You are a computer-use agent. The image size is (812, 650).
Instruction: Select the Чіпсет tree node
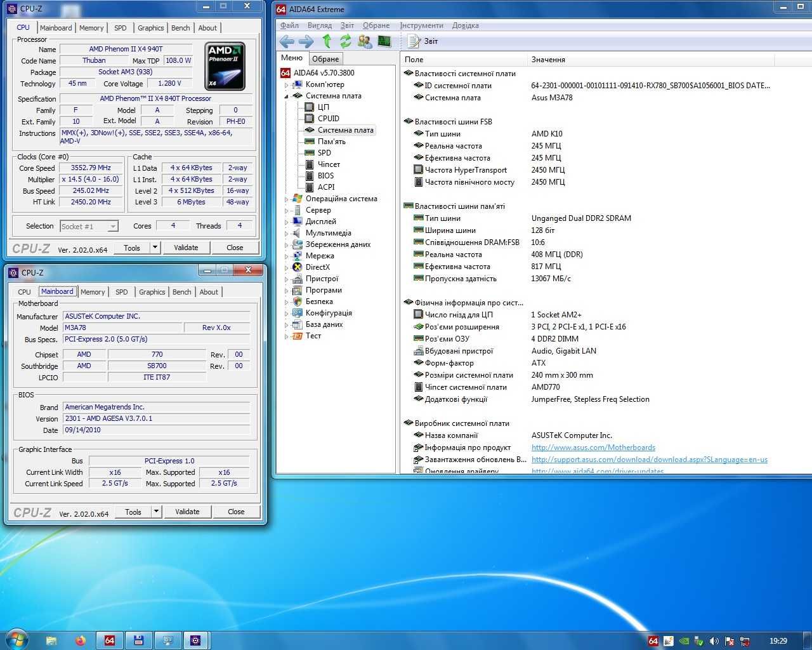(x=329, y=164)
